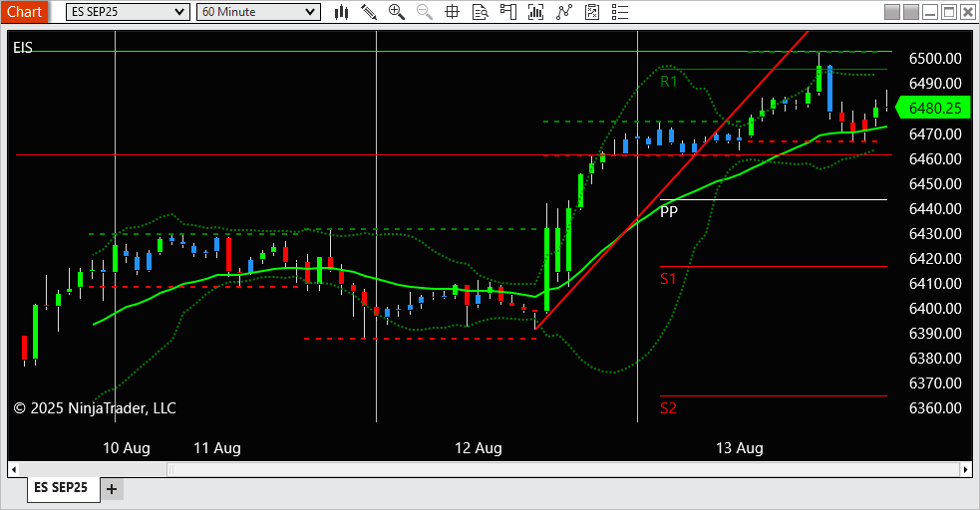This screenshot has height=510, width=980.
Task: Click the 6400.00 price axis label
Action: 935,309
